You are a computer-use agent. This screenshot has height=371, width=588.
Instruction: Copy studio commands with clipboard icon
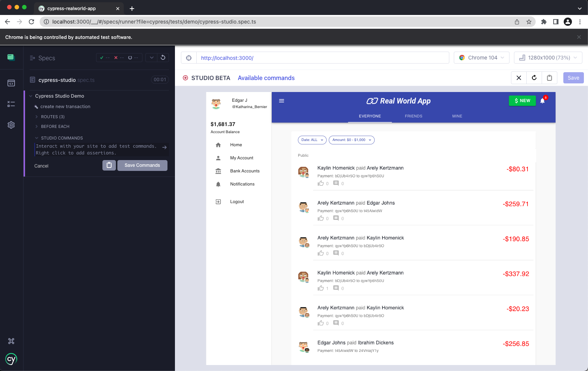(109, 165)
